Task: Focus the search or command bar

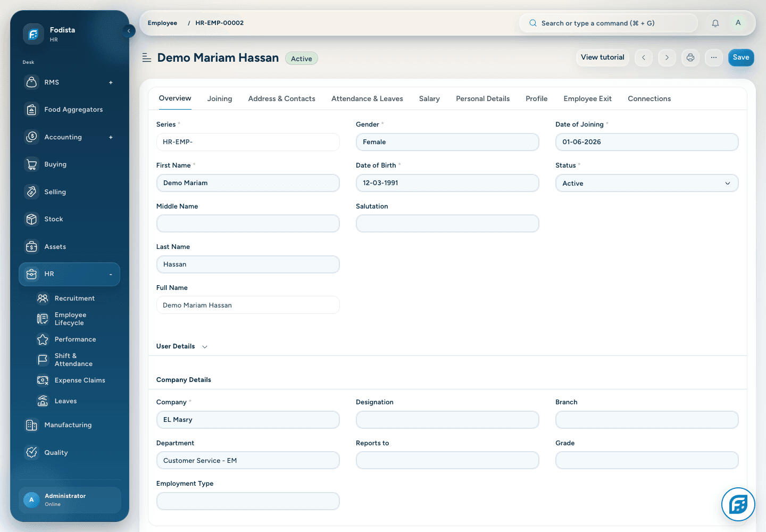Action: pyautogui.click(x=608, y=23)
